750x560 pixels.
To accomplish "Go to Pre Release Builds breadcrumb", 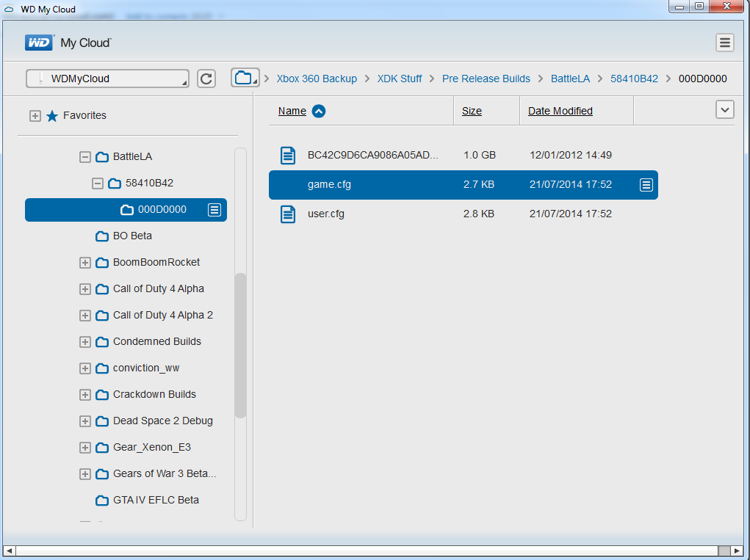I will (x=486, y=79).
